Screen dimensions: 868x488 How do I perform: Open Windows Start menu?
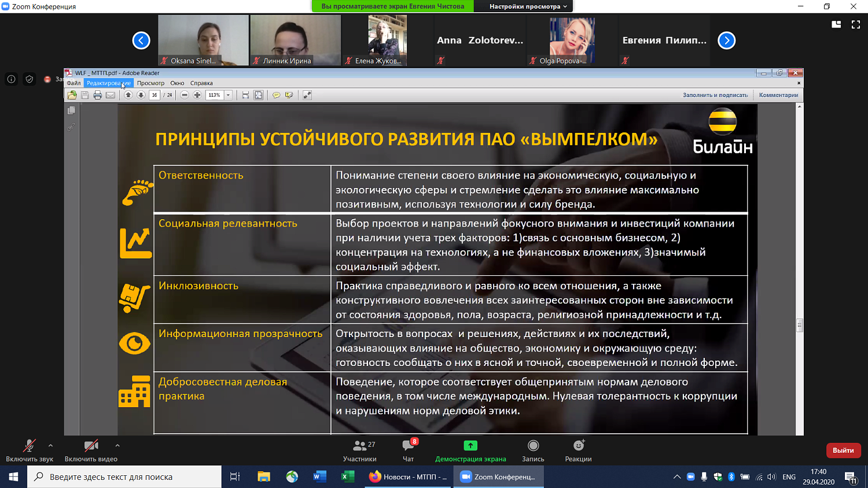(x=13, y=477)
